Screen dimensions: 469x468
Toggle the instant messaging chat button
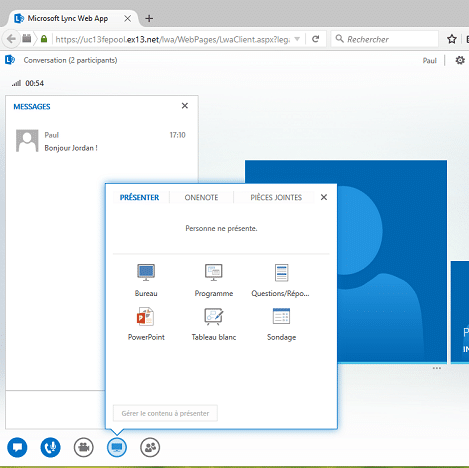pos(17,447)
